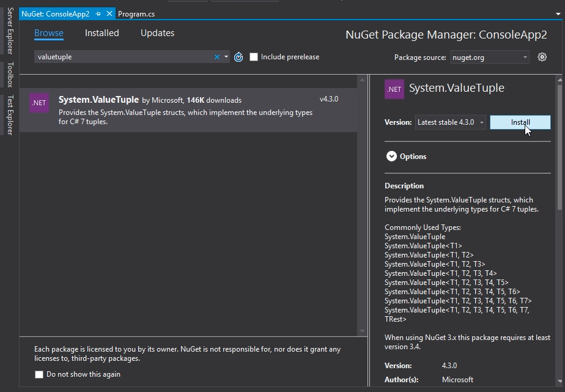Viewport: 565px width, 392px height.
Task: Check Do not show this again
Action: pyautogui.click(x=39, y=374)
